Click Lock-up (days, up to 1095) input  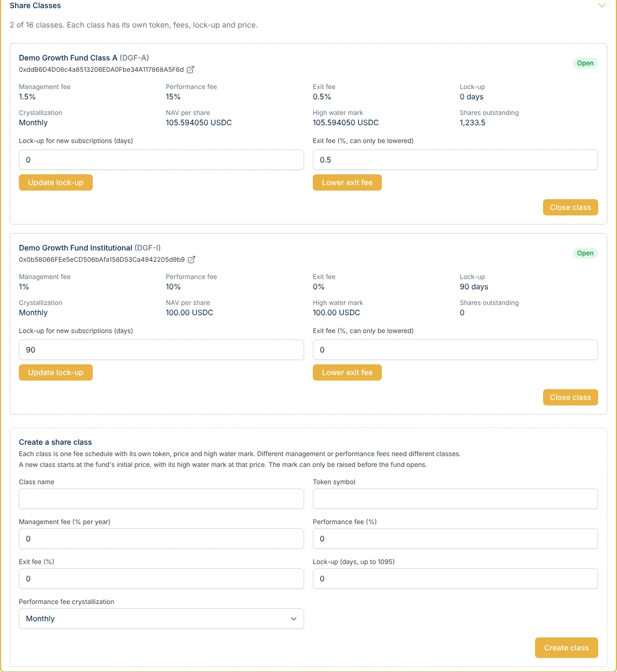[x=455, y=579]
